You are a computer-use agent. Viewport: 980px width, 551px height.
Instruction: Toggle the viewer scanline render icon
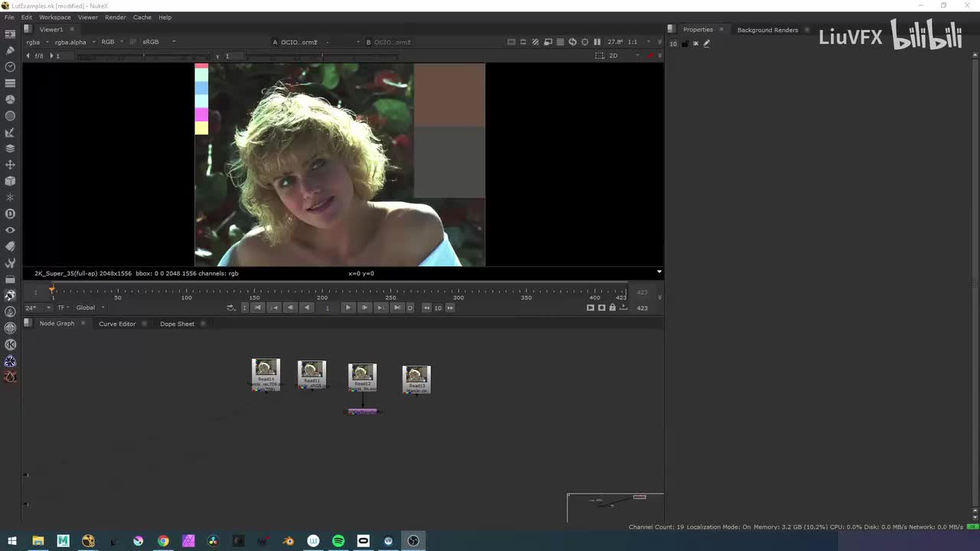point(560,42)
